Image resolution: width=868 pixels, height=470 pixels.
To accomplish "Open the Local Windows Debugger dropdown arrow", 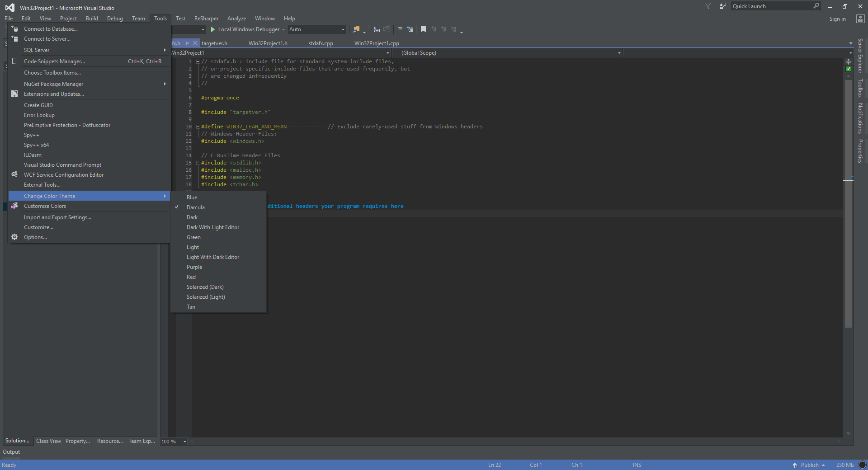I will [283, 29].
